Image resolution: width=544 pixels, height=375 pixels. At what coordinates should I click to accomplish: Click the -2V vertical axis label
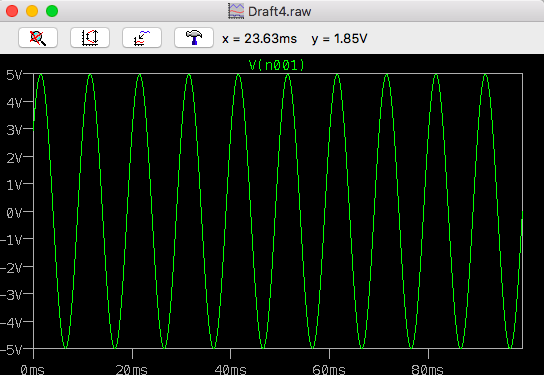point(11,268)
